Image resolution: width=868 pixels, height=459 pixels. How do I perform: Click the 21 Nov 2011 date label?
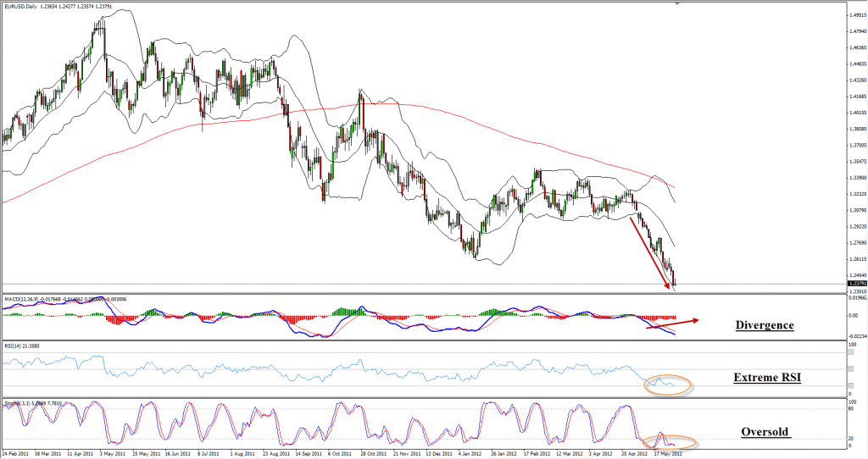pyautogui.click(x=407, y=454)
